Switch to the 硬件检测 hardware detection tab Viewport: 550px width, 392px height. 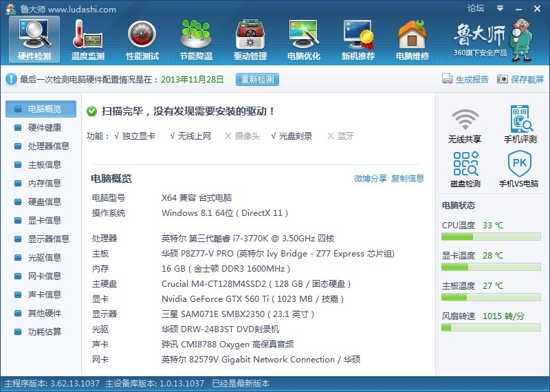click(x=34, y=39)
